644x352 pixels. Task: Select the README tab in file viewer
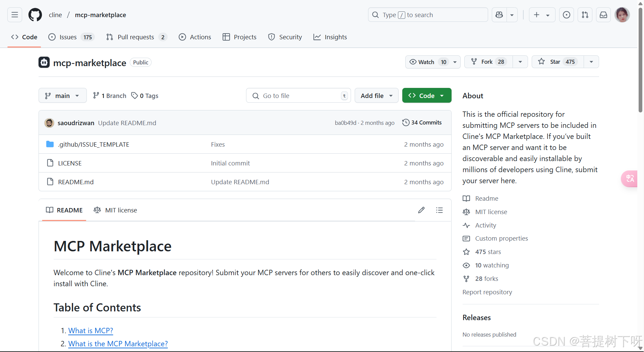64,210
